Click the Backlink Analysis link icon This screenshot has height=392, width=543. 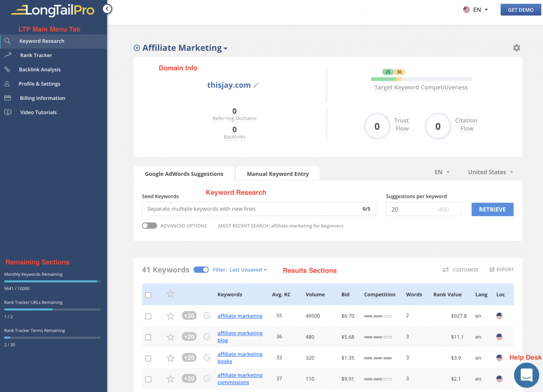(x=7, y=69)
